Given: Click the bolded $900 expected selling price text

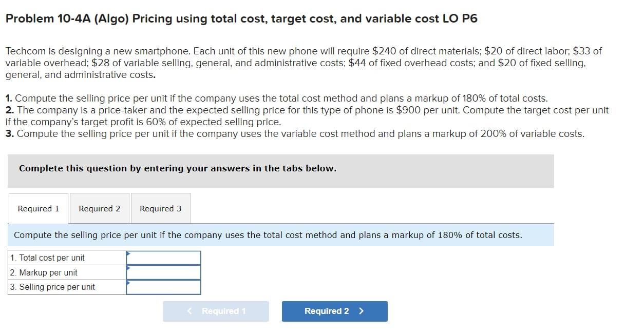Looking at the screenshot, I should click(x=407, y=110).
